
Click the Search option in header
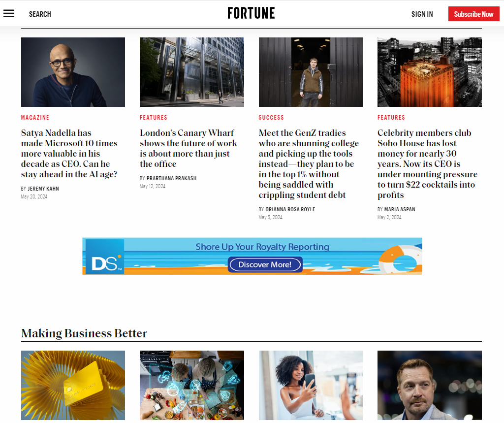(x=40, y=14)
